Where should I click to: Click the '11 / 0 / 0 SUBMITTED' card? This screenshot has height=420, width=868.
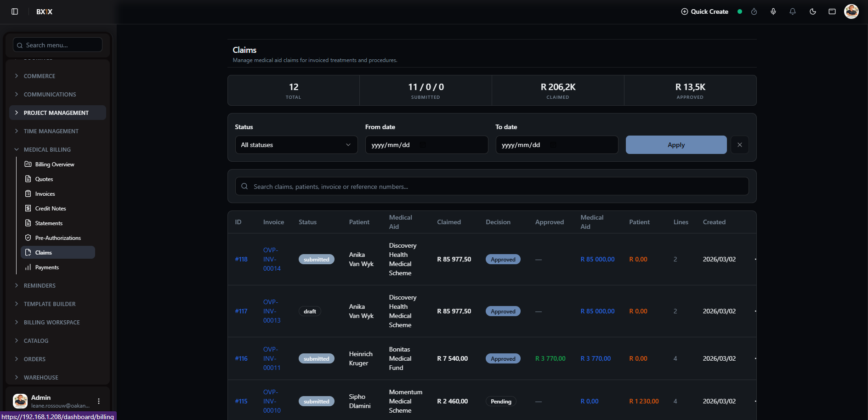coord(425,91)
